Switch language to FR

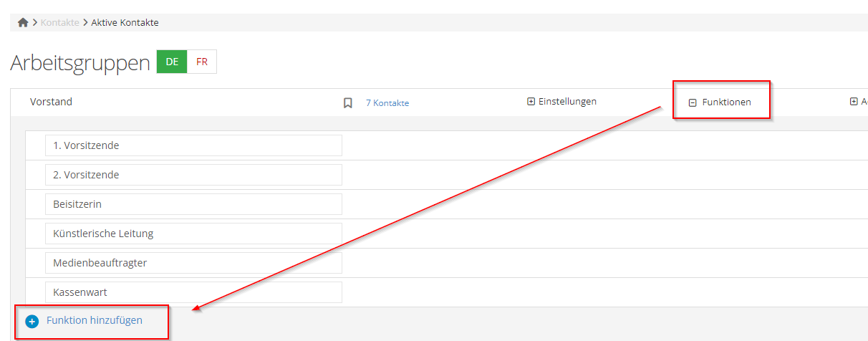pyautogui.click(x=202, y=62)
